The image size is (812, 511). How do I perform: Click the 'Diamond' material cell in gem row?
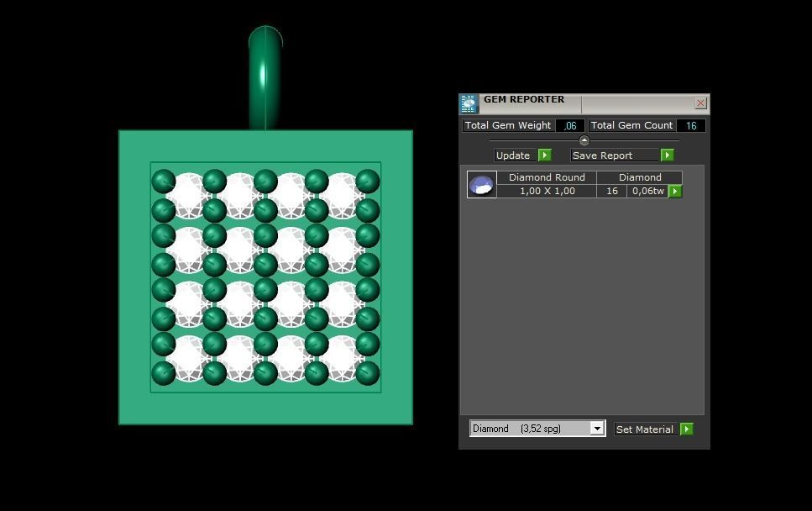point(640,177)
